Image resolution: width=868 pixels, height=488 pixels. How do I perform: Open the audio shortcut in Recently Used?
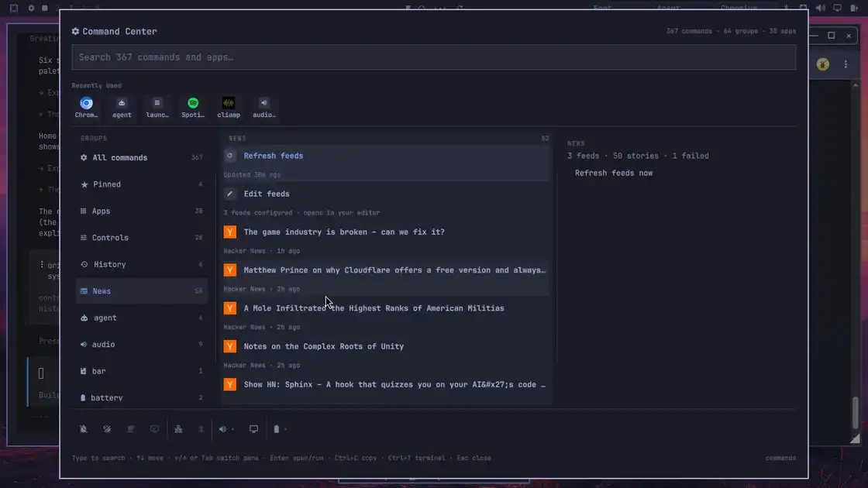point(264,107)
